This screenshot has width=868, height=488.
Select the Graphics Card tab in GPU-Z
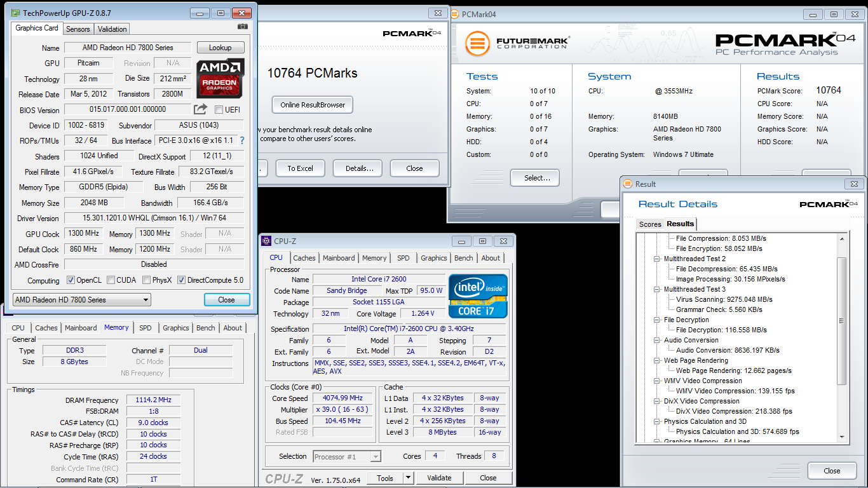[37, 28]
